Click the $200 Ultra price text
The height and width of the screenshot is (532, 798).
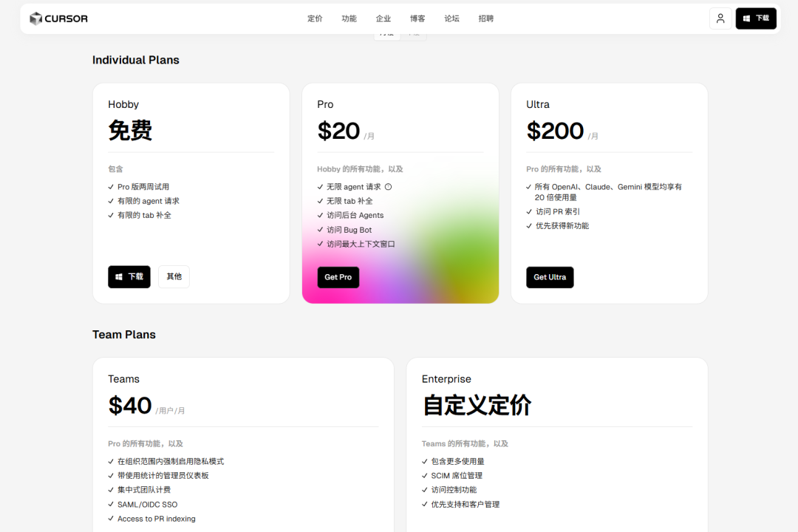click(555, 131)
